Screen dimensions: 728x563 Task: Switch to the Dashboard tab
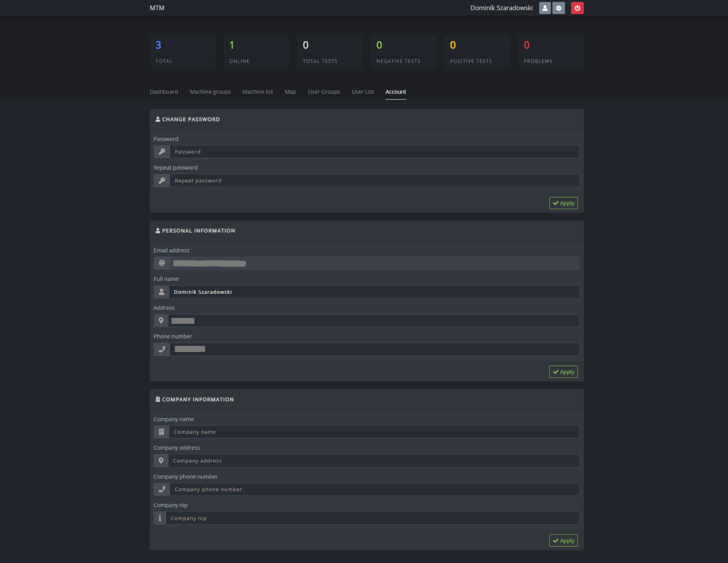pyautogui.click(x=164, y=92)
